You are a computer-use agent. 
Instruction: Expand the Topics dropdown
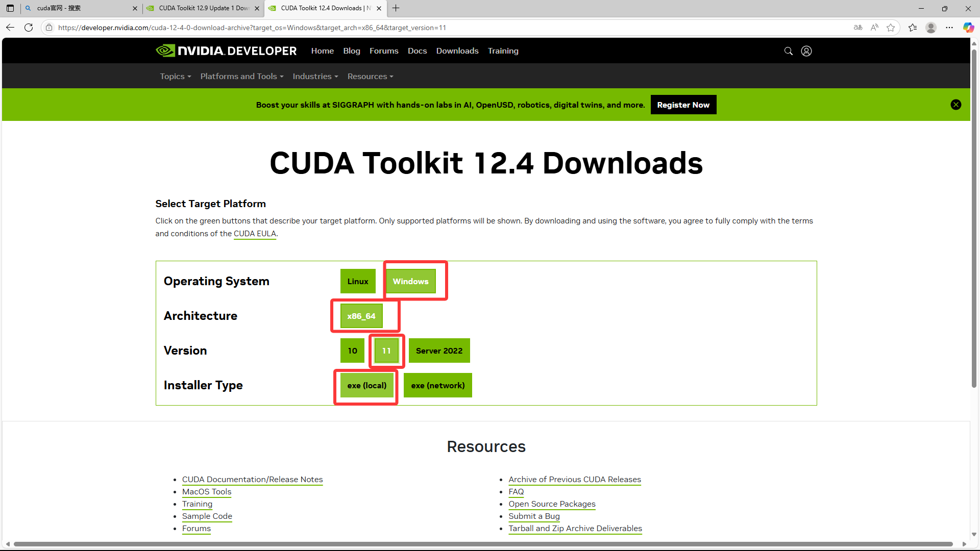pos(176,77)
